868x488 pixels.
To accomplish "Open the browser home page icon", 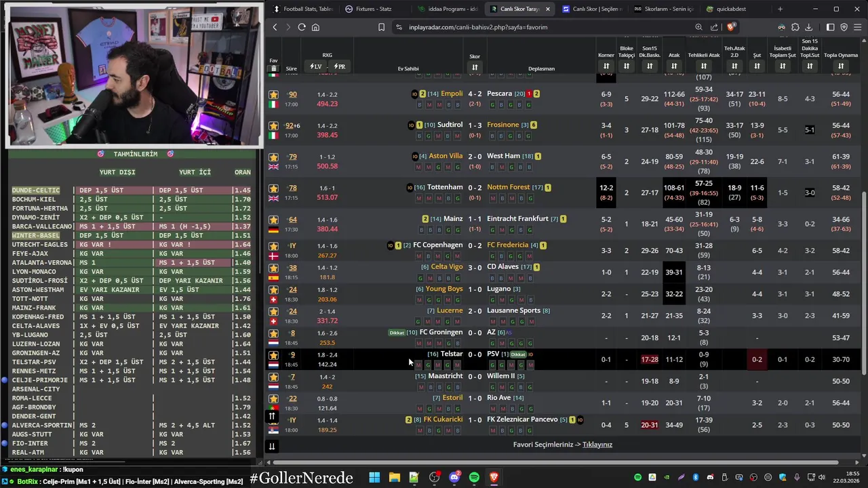I will tap(315, 27).
